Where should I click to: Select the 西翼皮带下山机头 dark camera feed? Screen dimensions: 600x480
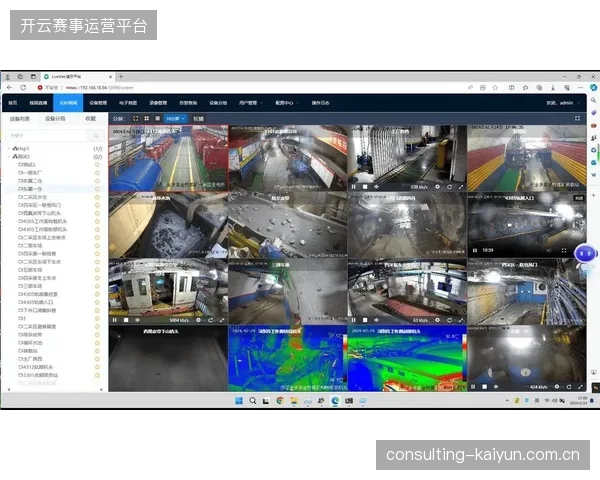click(x=168, y=358)
